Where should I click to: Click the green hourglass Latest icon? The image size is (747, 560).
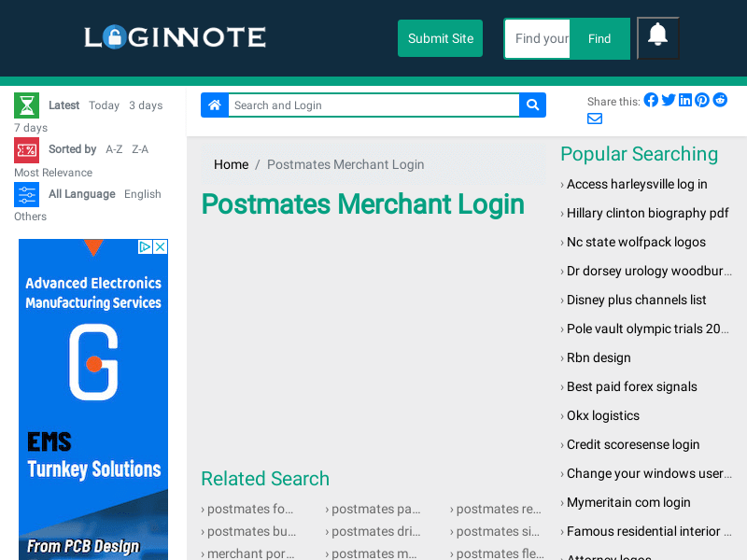27,105
